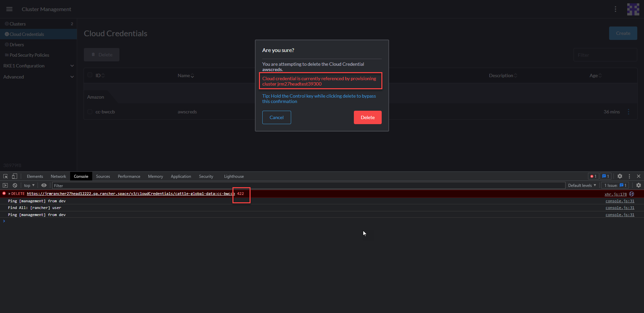
Task: Toggle the select-all checkbox in the ID header
Action: tap(89, 75)
